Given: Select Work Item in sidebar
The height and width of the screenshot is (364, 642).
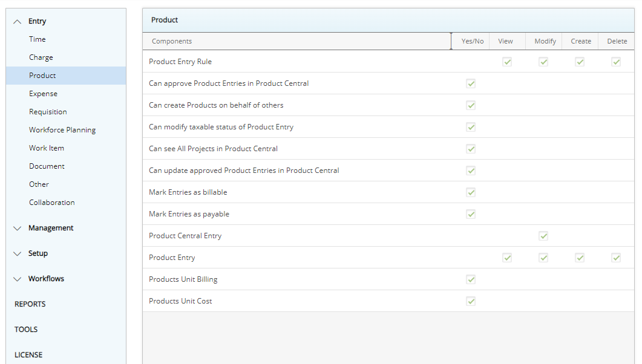Looking at the screenshot, I should [46, 148].
